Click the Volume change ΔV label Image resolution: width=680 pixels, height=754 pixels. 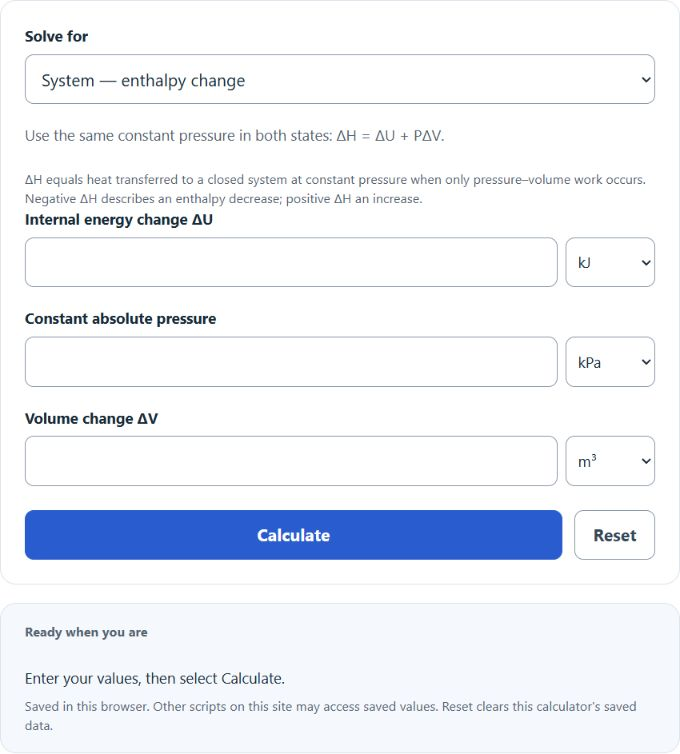(x=91, y=418)
